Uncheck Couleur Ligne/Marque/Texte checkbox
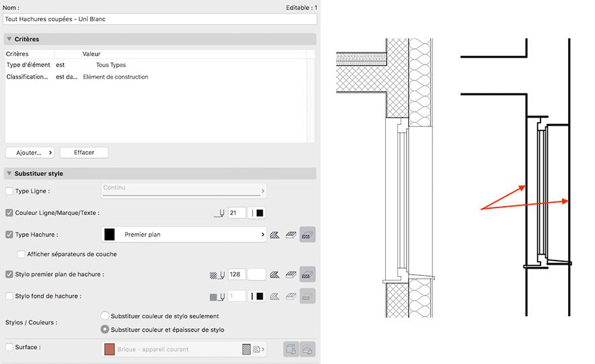This screenshot has width=595, height=364. 9,213
